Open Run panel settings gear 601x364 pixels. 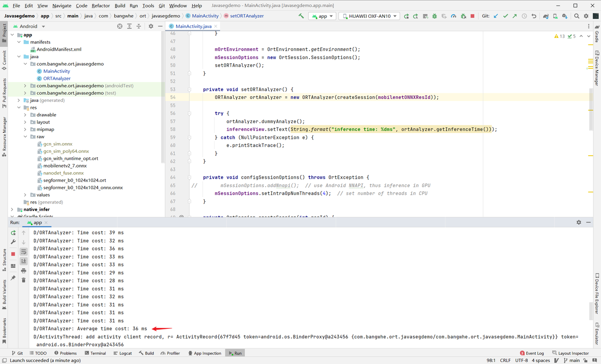tap(578, 222)
